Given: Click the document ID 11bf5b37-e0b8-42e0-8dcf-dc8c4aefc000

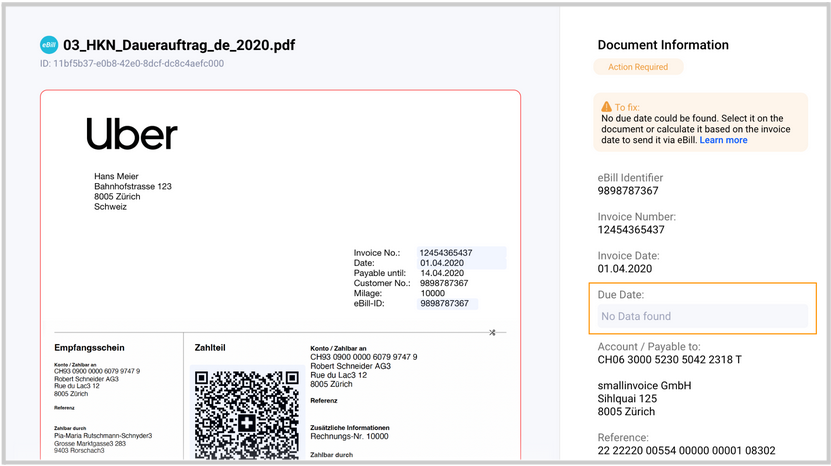Looking at the screenshot, I should tap(132, 63).
